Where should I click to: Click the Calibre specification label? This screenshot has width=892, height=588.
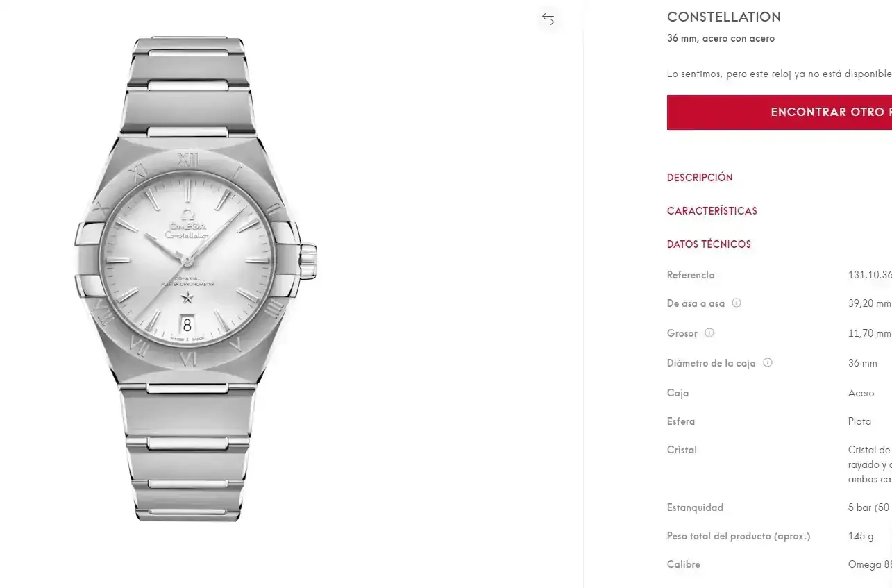pyautogui.click(x=684, y=564)
